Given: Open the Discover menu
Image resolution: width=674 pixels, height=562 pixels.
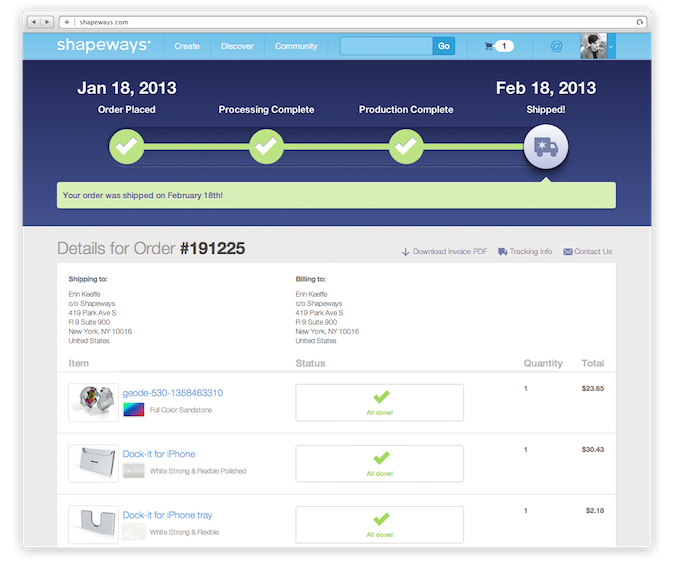Looking at the screenshot, I should [237, 46].
